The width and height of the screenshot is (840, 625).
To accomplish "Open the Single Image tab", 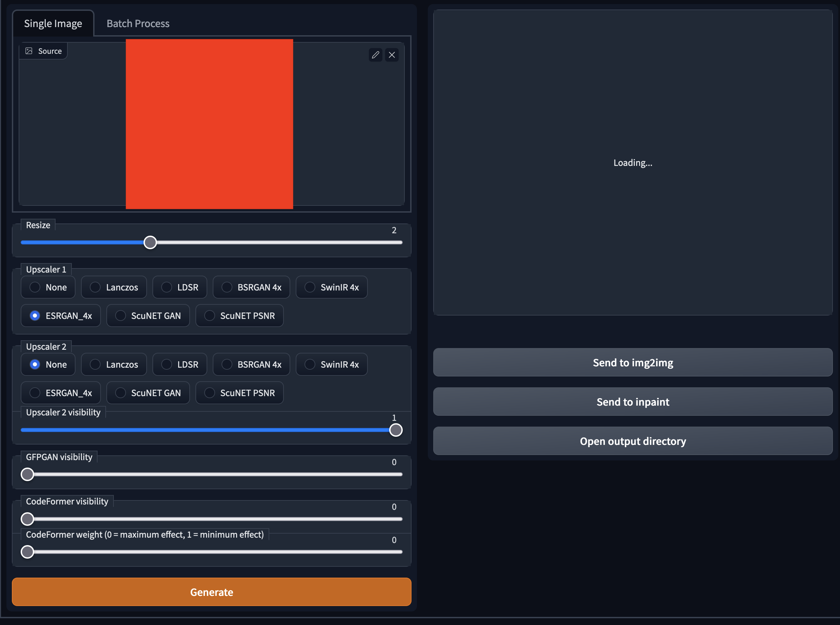I will click(x=53, y=23).
